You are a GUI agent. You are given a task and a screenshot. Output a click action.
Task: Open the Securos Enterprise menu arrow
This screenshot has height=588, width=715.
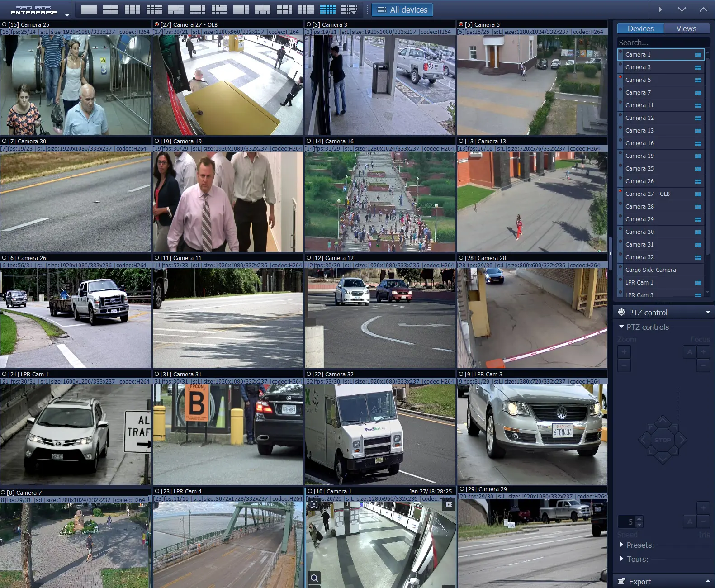pyautogui.click(x=67, y=15)
